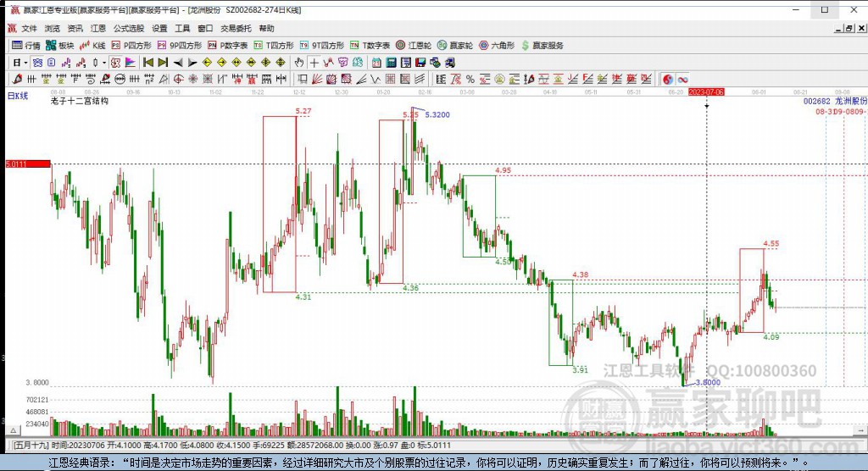Open the 帮助 menu

pyautogui.click(x=266, y=28)
